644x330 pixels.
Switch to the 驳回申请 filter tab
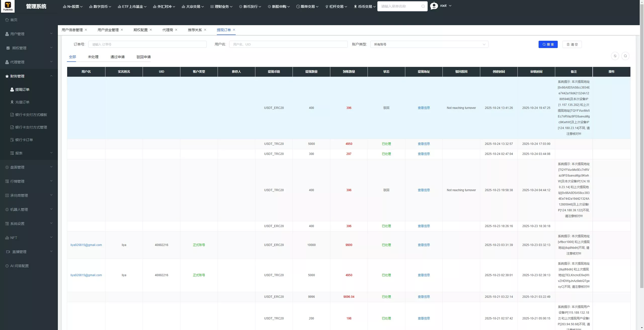coord(144,57)
